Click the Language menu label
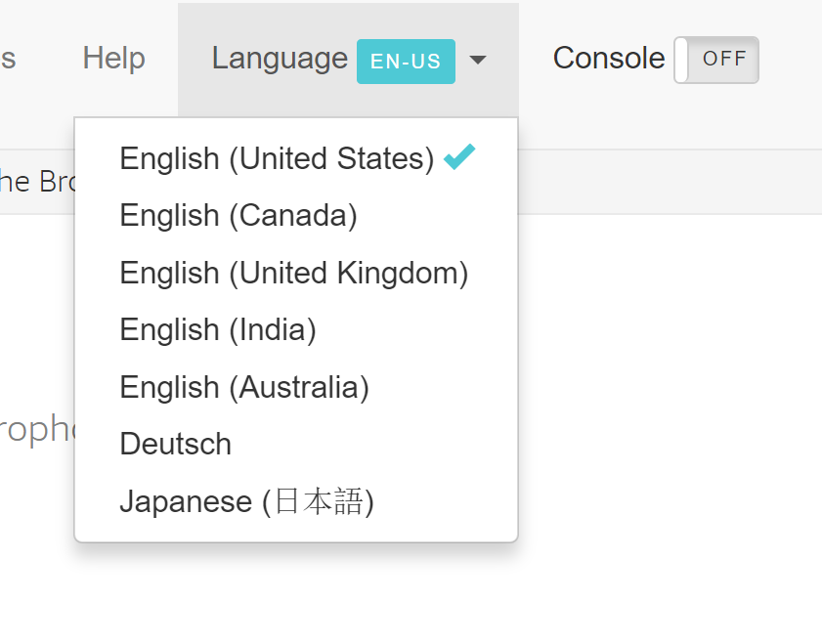This screenshot has height=644, width=822. click(279, 59)
